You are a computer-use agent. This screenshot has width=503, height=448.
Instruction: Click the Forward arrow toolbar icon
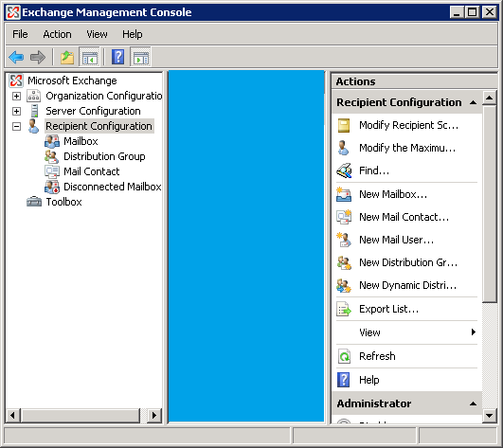coord(38,58)
